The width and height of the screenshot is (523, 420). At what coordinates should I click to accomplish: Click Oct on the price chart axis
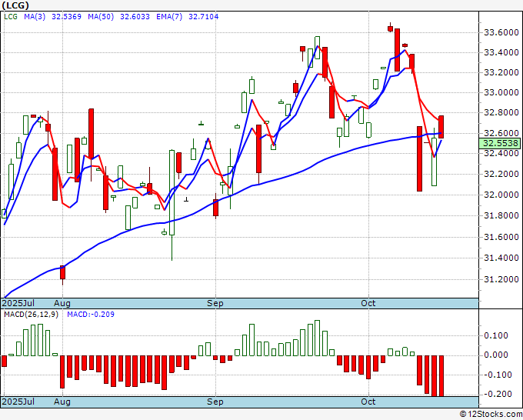[x=368, y=303]
